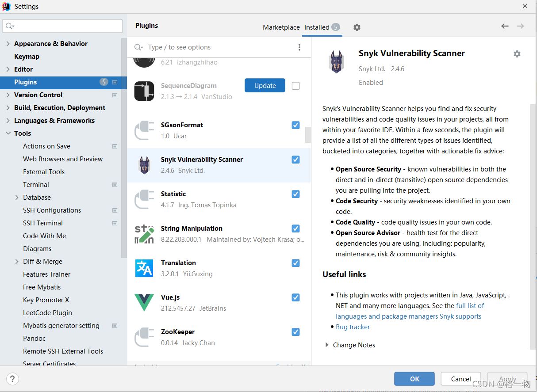The image size is (537, 392).
Task: Click the Cancel button
Action: tap(461, 379)
